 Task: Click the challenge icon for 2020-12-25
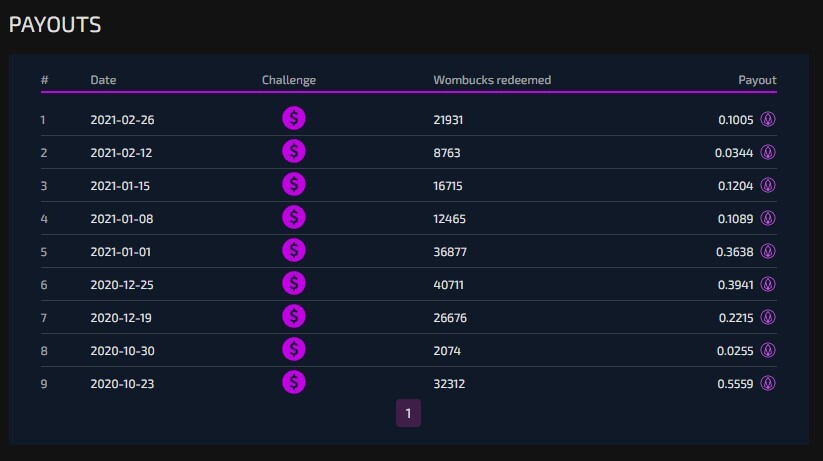[x=293, y=284]
